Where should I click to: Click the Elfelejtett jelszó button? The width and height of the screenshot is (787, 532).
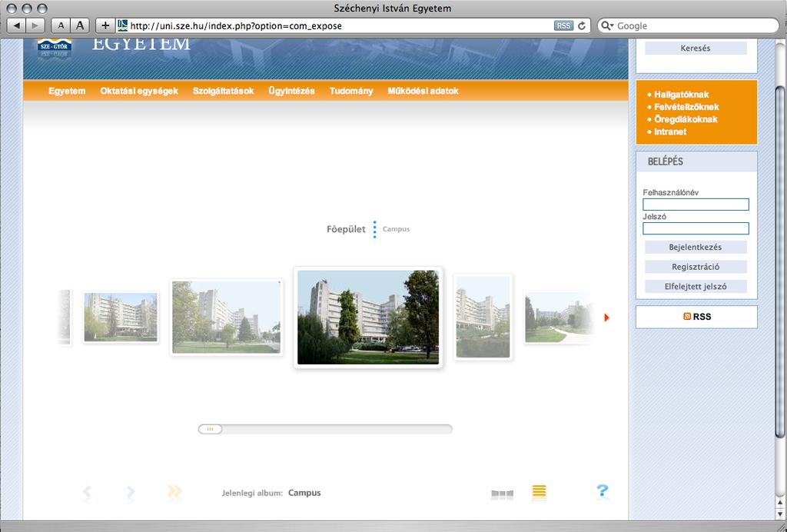point(696,287)
